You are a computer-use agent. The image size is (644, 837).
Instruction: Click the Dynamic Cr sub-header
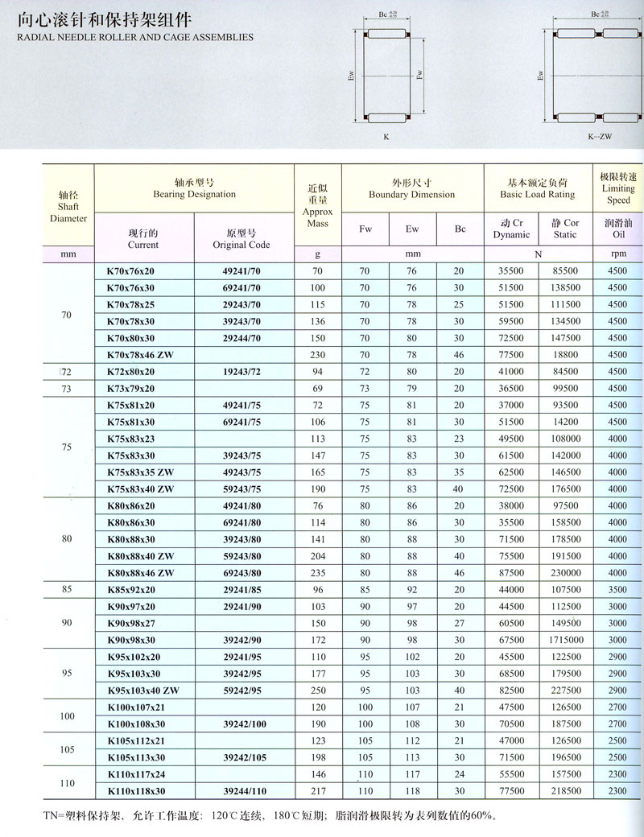tap(510, 229)
